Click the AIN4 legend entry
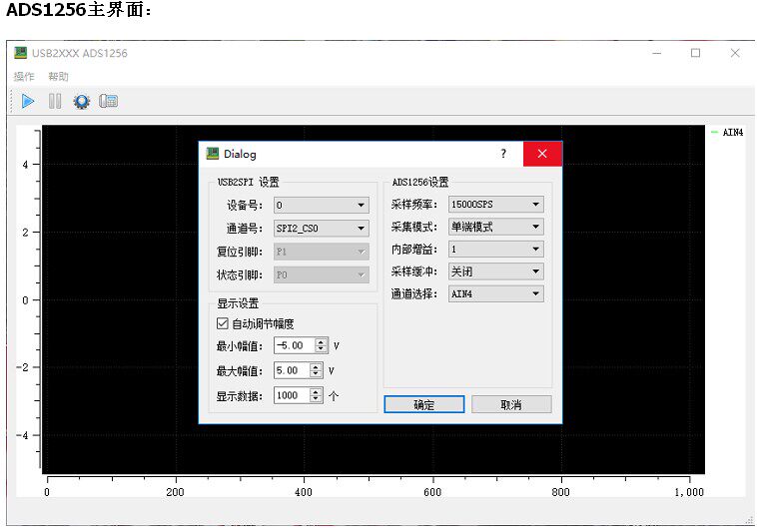 coord(727,132)
